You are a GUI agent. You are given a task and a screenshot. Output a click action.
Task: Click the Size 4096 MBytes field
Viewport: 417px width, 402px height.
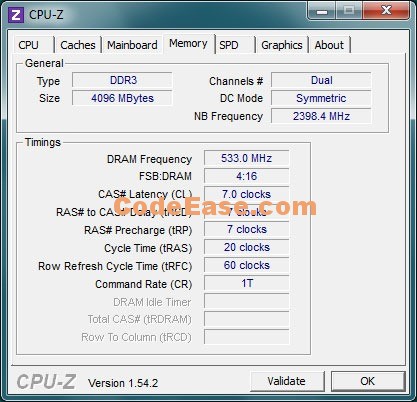(122, 98)
